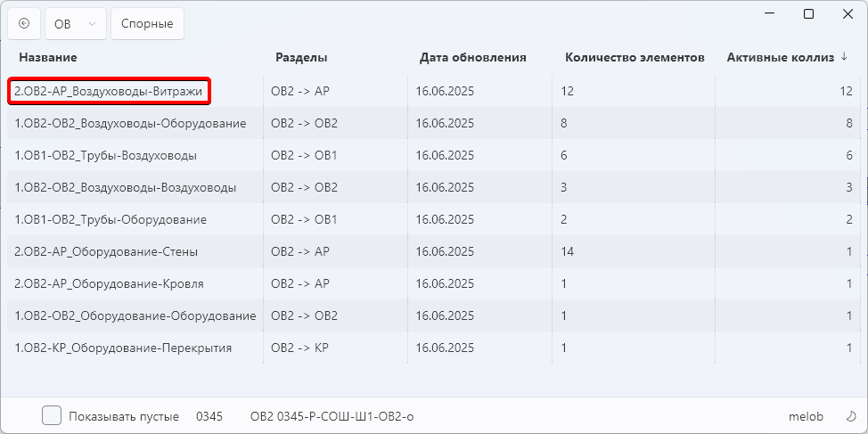Close the window
868x434 pixels.
(848, 14)
